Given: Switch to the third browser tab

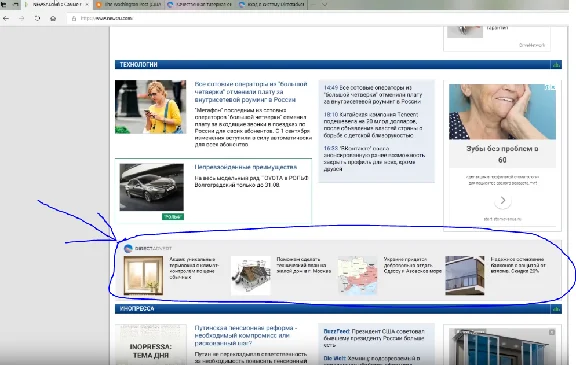Looking at the screenshot, I should pos(200,4).
